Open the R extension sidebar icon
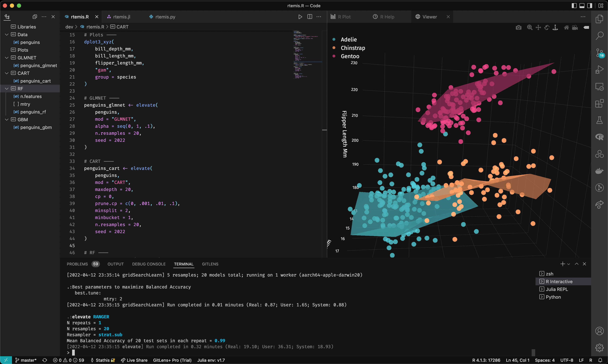This screenshot has height=364, width=608. click(599, 137)
